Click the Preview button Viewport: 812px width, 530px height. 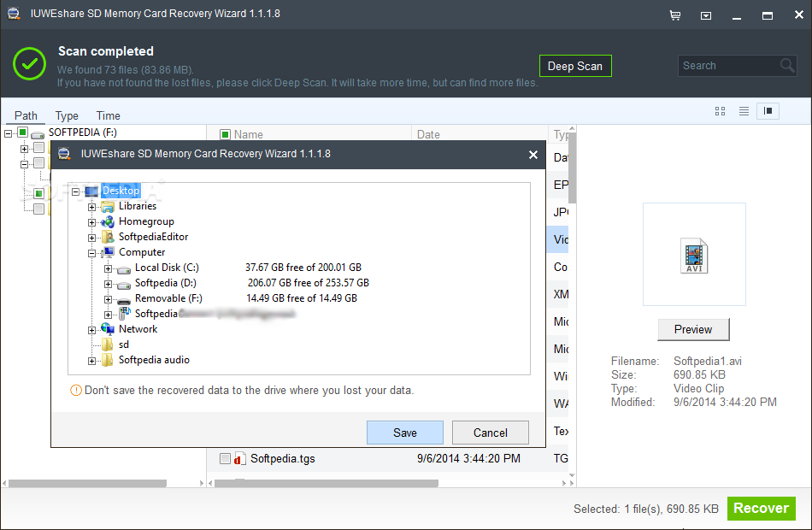coord(693,329)
